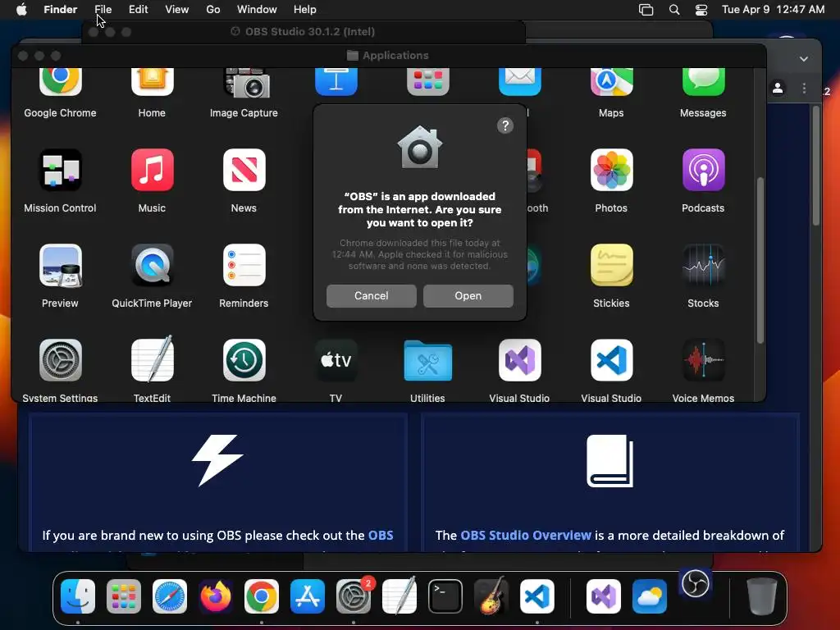Open the Keynote app icon
Viewport: 840px width, 630px height.
click(x=336, y=81)
